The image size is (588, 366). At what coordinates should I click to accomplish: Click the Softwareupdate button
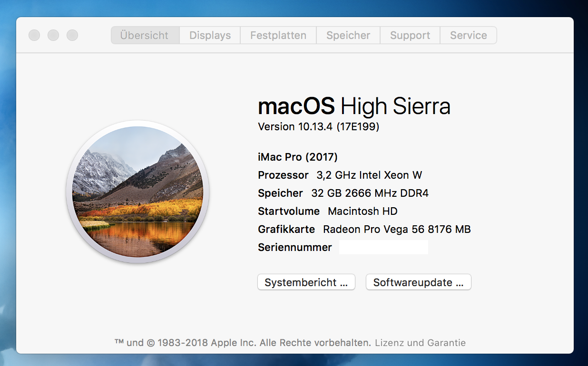click(x=418, y=282)
